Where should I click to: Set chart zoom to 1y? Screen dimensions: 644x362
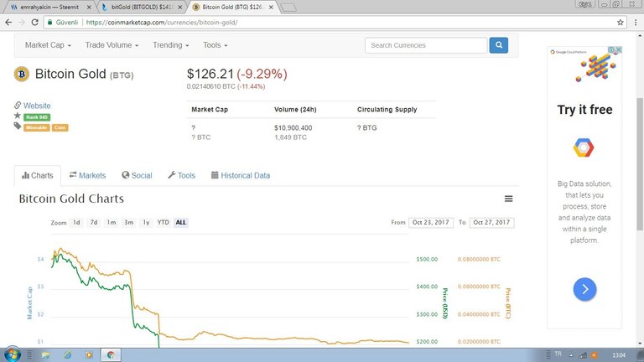coord(146,222)
